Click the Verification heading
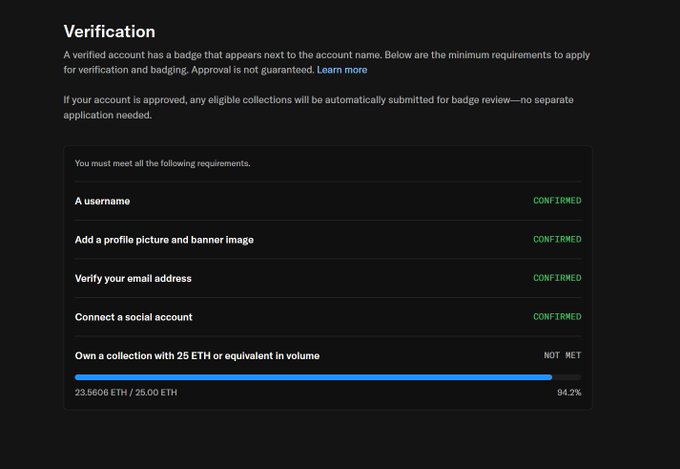 (109, 32)
